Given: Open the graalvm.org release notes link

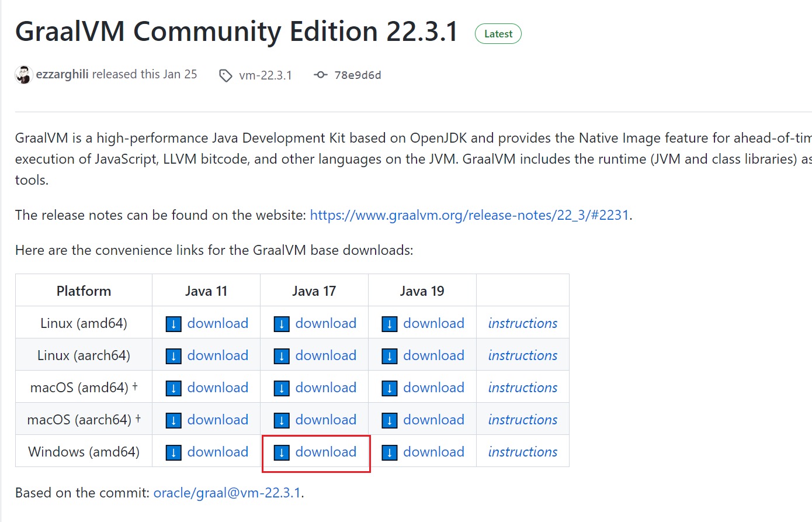Looking at the screenshot, I should (x=469, y=215).
